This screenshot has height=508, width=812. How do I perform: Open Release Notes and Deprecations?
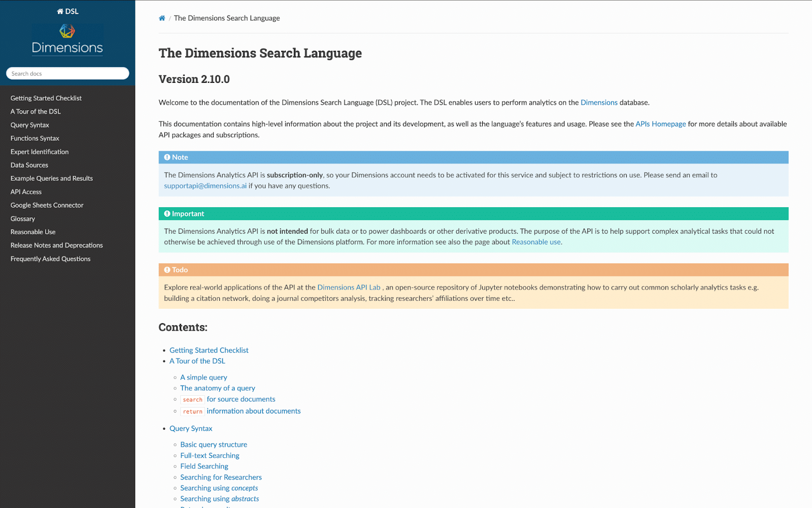tap(57, 245)
